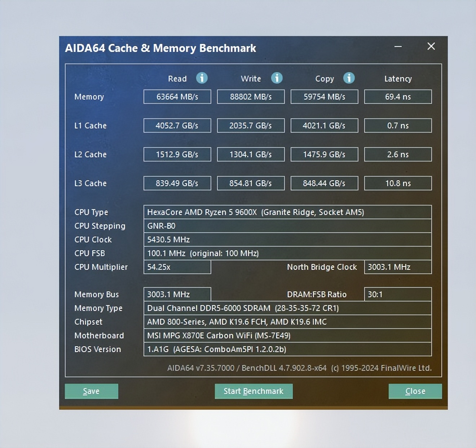Click the CPU Stepping field GNR-B0
This screenshot has width=476, height=448.
click(287, 226)
